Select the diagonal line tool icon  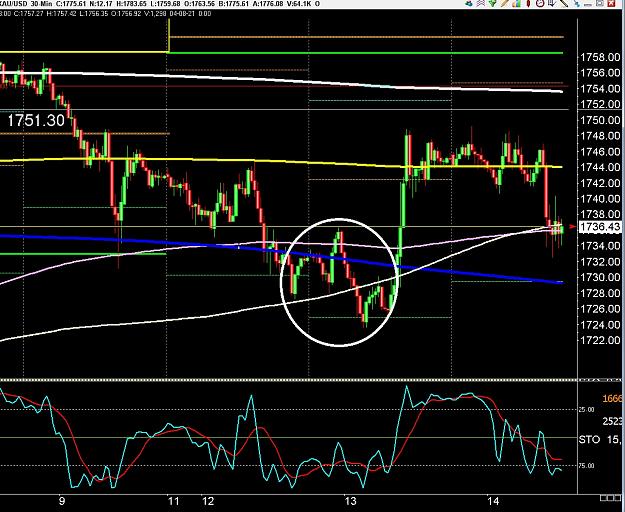tap(564, 3)
